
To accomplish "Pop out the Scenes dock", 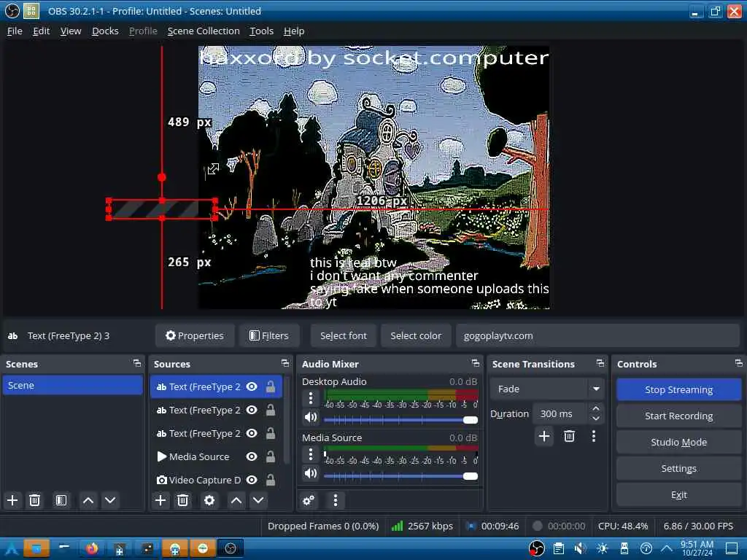I will 137,363.
